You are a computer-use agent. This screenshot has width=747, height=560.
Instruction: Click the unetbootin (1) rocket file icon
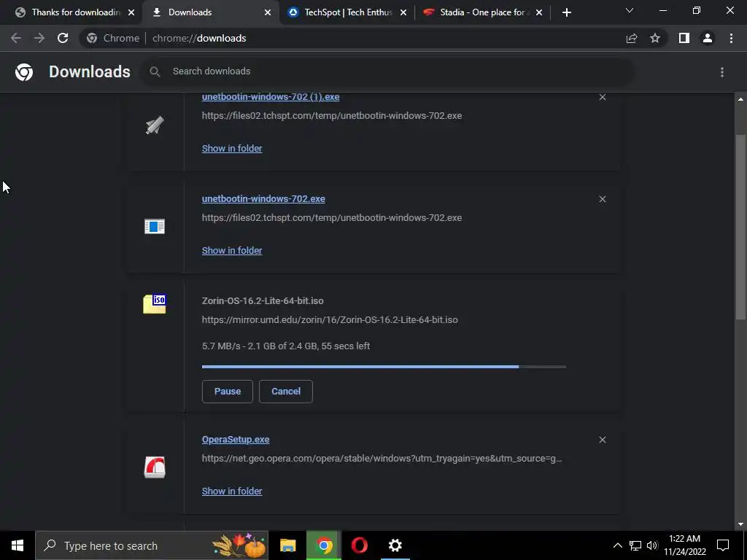tap(155, 125)
